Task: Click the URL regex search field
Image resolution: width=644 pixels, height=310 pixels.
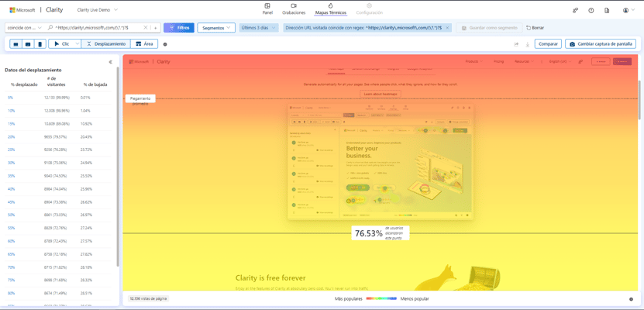Action: pyautogui.click(x=95, y=27)
